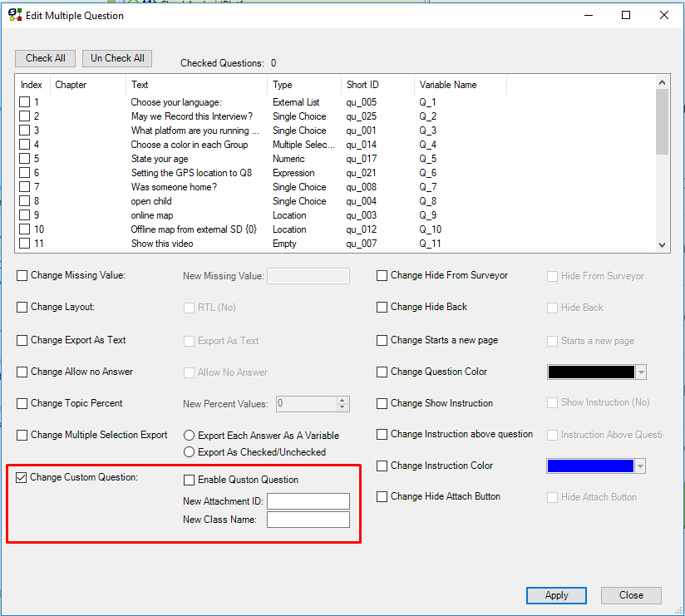685x616 pixels.
Task: Close the Edit Multiple Question dialog via Close button
Action: pos(631,595)
